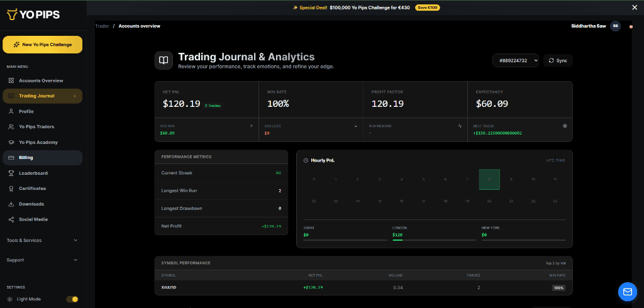View Certificates page
The height and width of the screenshot is (308, 644).
click(42, 189)
